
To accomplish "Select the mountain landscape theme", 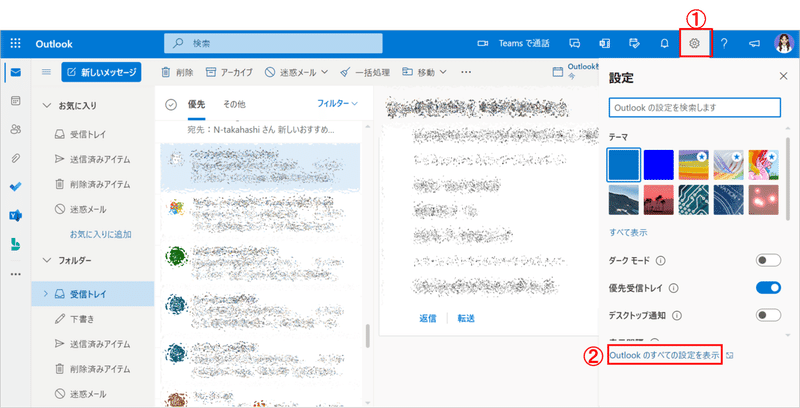I will 623,200.
